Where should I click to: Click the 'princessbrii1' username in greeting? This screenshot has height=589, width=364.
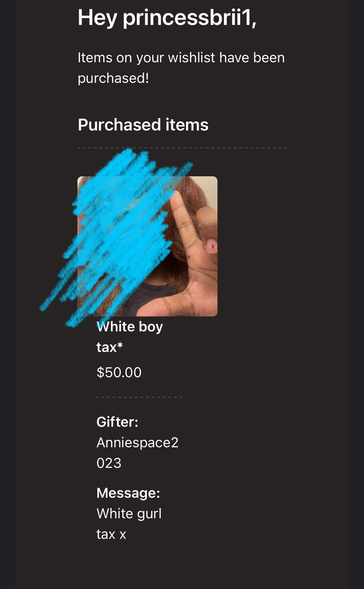point(189,18)
